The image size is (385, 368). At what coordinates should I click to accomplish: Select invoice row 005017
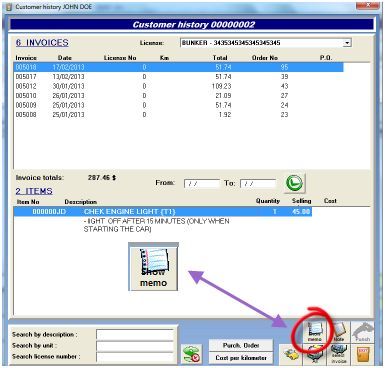[x=178, y=77]
